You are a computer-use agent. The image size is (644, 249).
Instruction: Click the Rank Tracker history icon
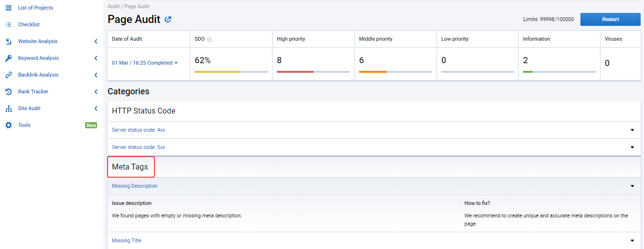[x=8, y=91]
